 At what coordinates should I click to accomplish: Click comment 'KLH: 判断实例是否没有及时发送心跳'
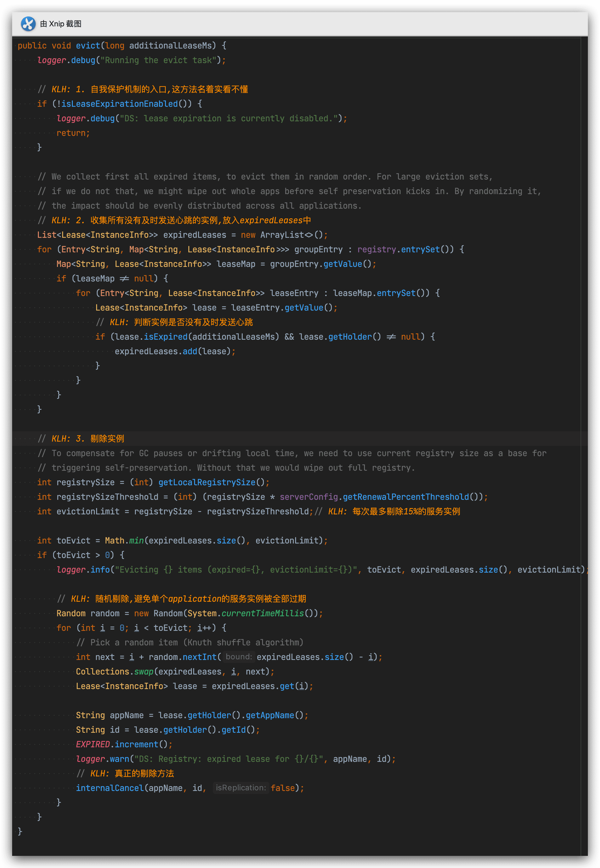tap(174, 322)
